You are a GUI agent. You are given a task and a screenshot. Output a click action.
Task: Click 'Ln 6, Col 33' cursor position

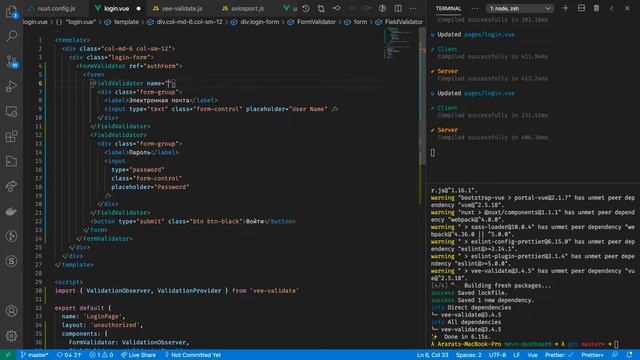click(x=433, y=355)
